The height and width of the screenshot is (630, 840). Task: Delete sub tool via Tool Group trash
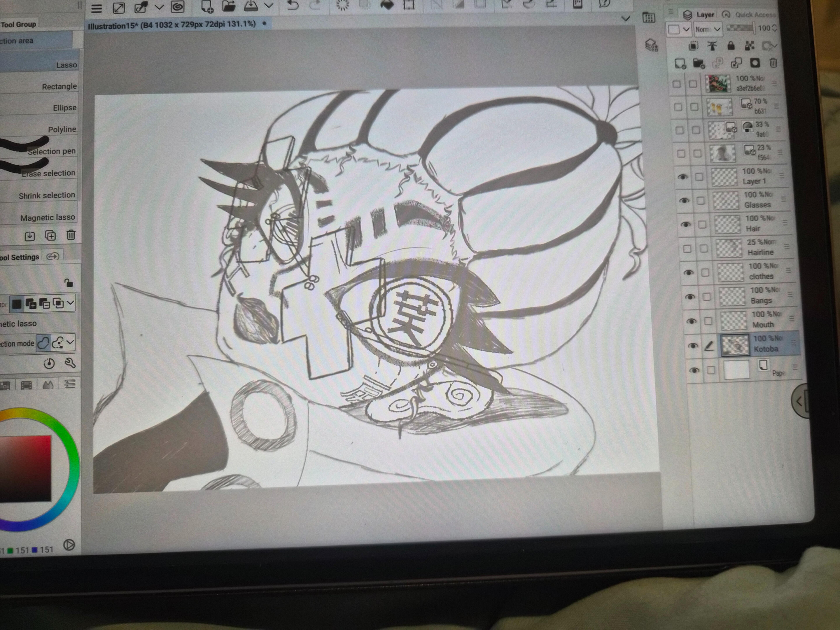(71, 235)
